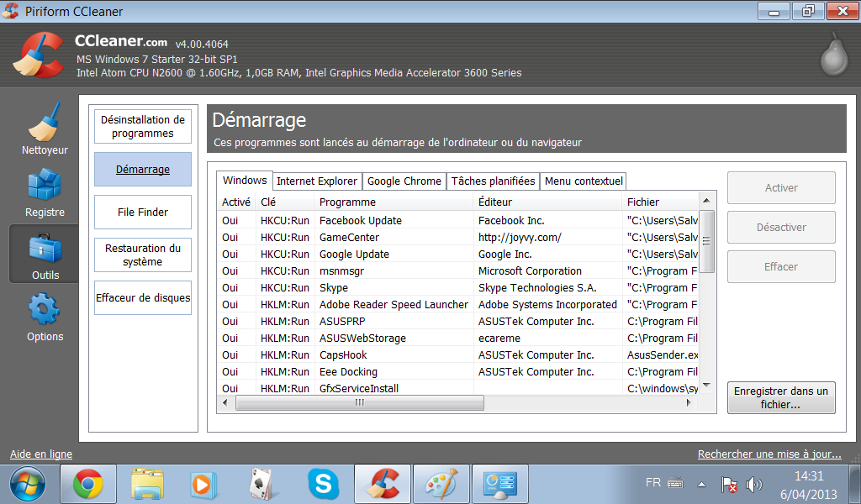Sort by the Activé column header
The height and width of the screenshot is (504, 861).
[x=236, y=202]
